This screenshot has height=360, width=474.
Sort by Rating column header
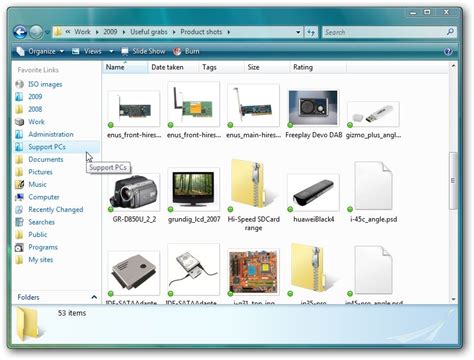(318, 67)
